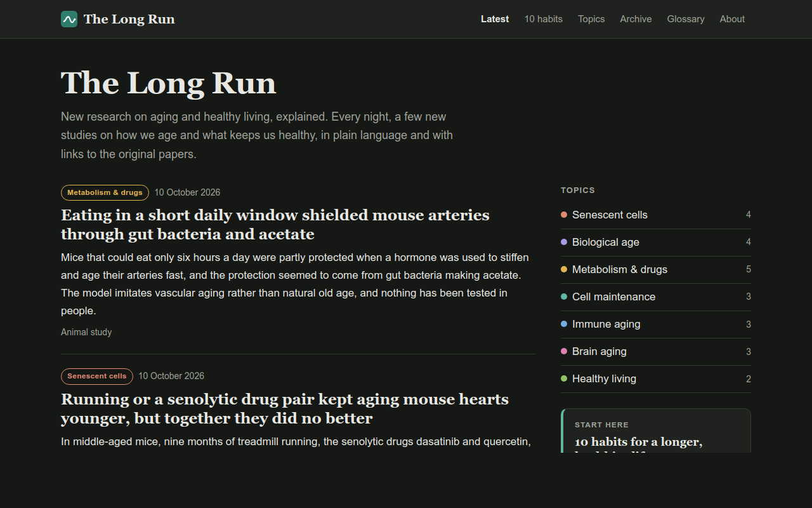812x508 pixels.
Task: Select Topics in the top navigation
Action: [x=591, y=19]
